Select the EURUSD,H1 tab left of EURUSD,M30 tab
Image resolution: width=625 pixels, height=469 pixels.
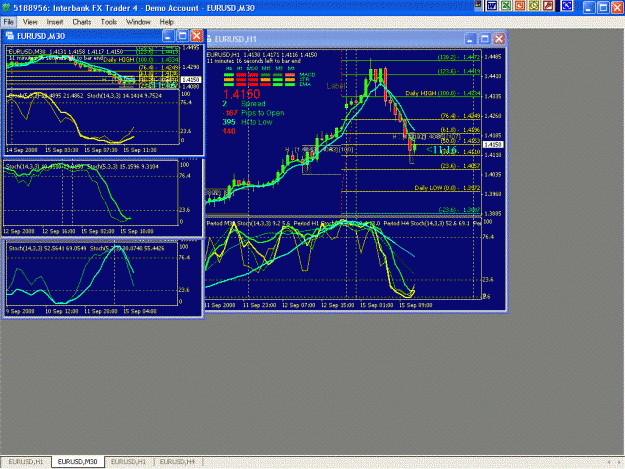tap(26, 461)
